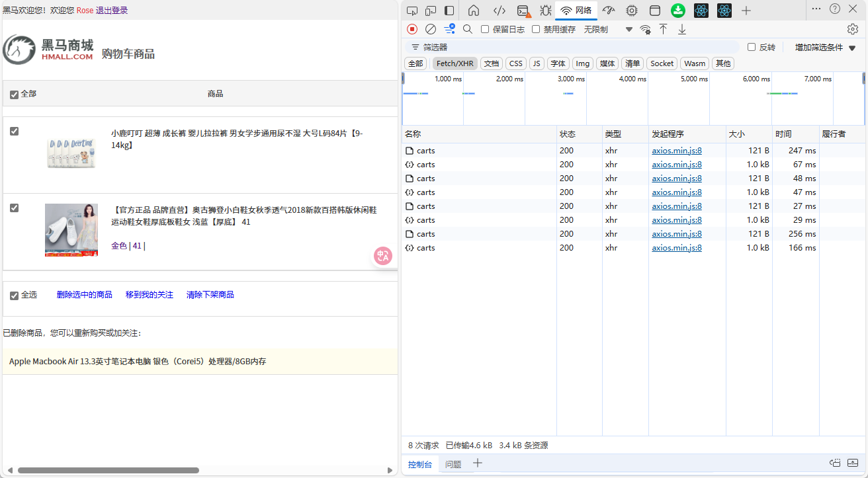This screenshot has width=868, height=478.
Task: Open the Sources bug icon panel
Action: [545, 11]
